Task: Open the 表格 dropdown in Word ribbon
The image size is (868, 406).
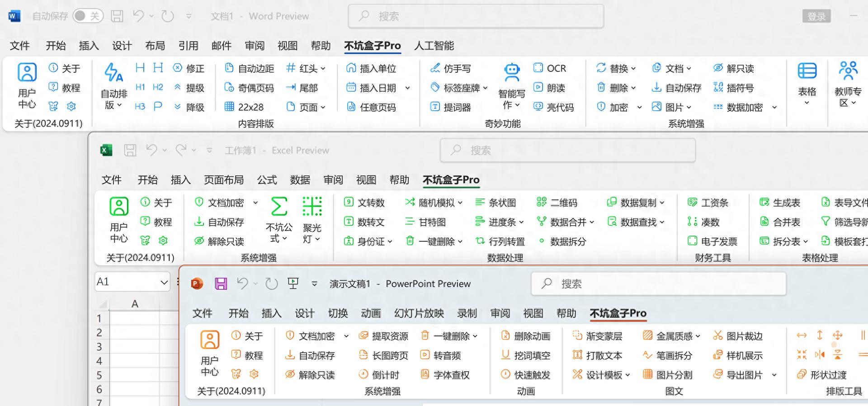Action: 807,103
